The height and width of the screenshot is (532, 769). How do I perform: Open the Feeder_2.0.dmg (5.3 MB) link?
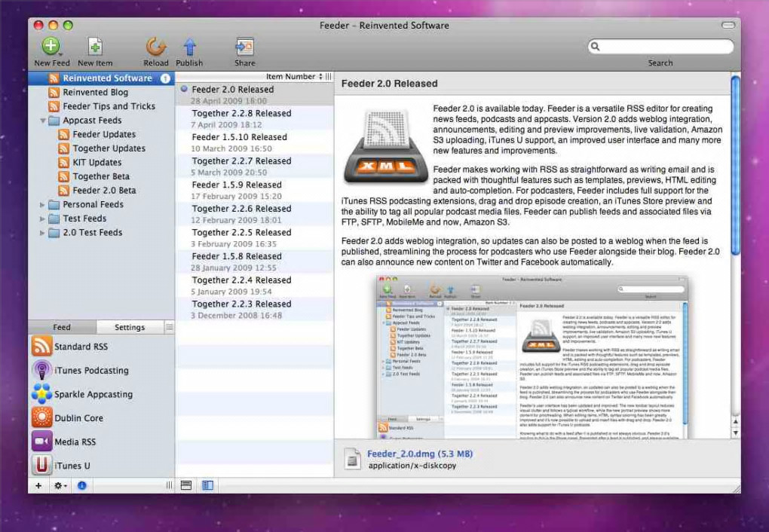(420, 454)
